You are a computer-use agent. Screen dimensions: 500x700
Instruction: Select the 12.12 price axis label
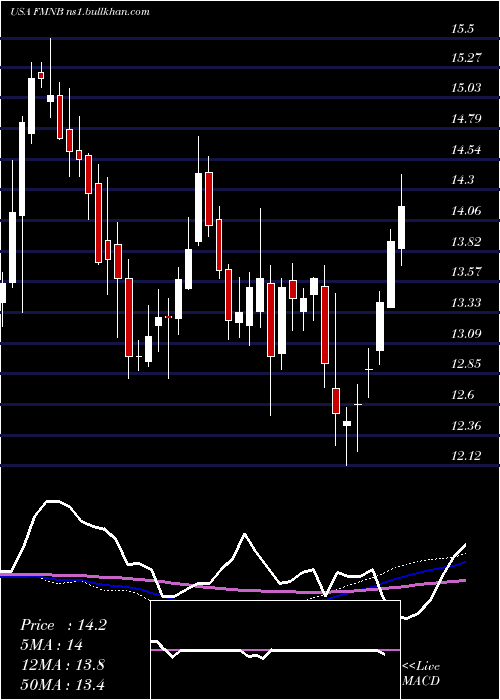pos(467,456)
